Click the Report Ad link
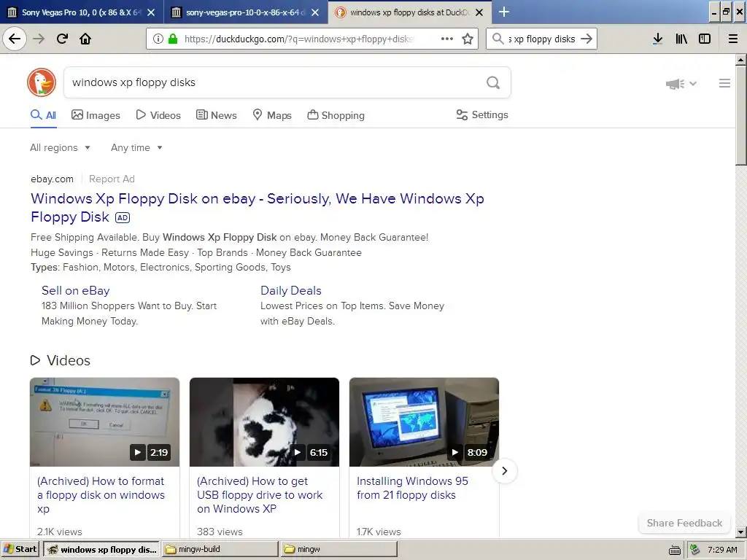The height and width of the screenshot is (560, 747). [x=112, y=179]
